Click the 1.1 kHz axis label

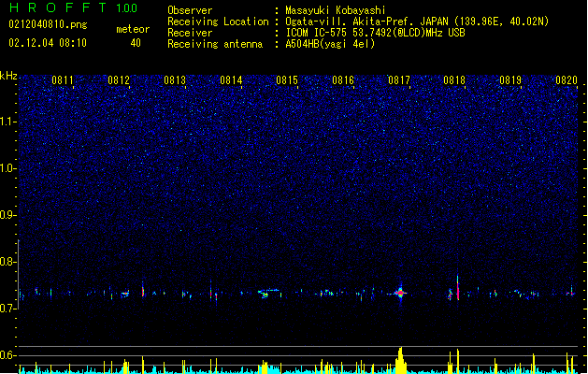coord(7,122)
